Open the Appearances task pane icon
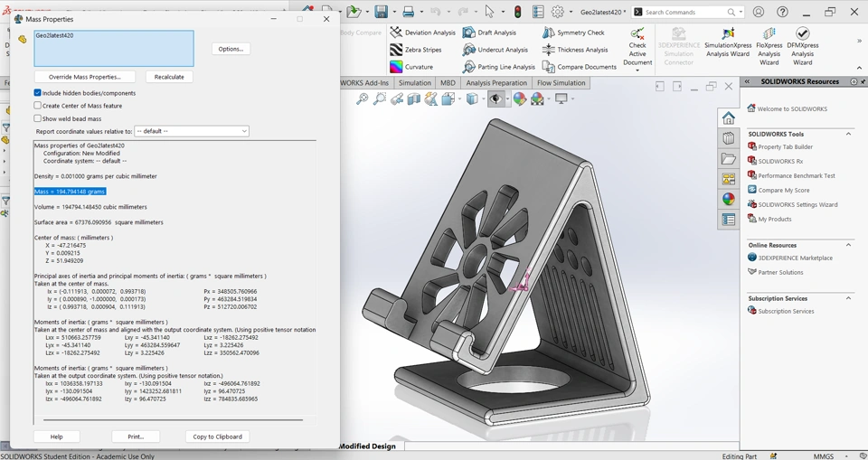Image resolution: width=868 pixels, height=460 pixels. click(729, 200)
